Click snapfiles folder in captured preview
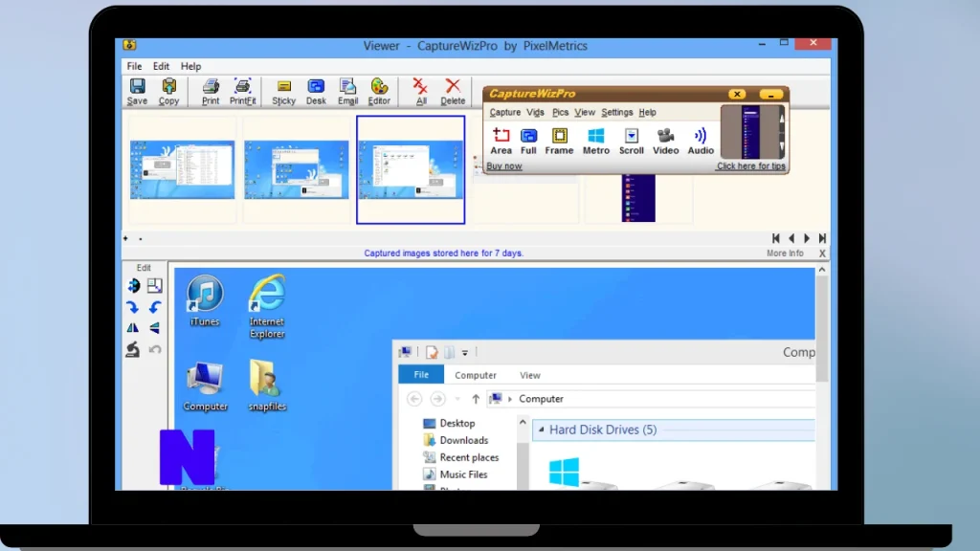 pos(267,385)
